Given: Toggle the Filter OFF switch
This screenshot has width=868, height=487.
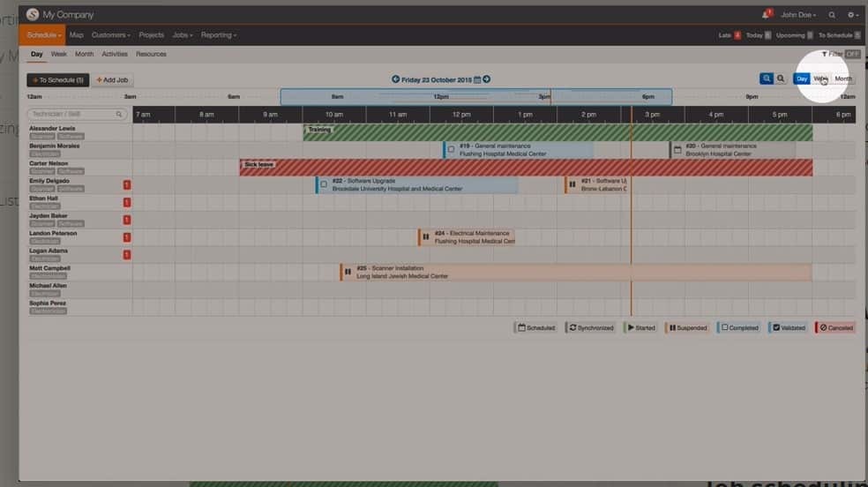Looking at the screenshot, I should [x=850, y=54].
